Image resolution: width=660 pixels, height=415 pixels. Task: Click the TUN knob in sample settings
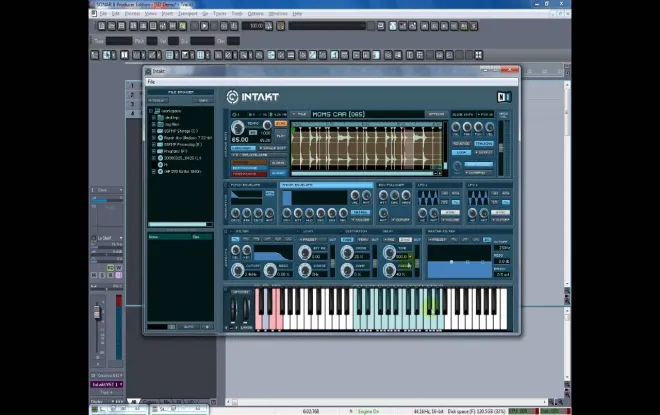coord(478,127)
